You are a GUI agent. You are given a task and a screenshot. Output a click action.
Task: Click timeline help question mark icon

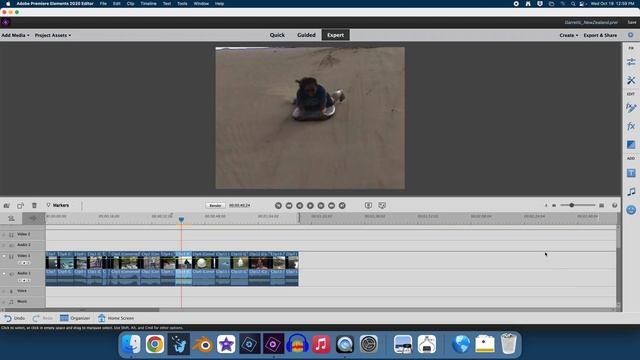[x=615, y=205]
